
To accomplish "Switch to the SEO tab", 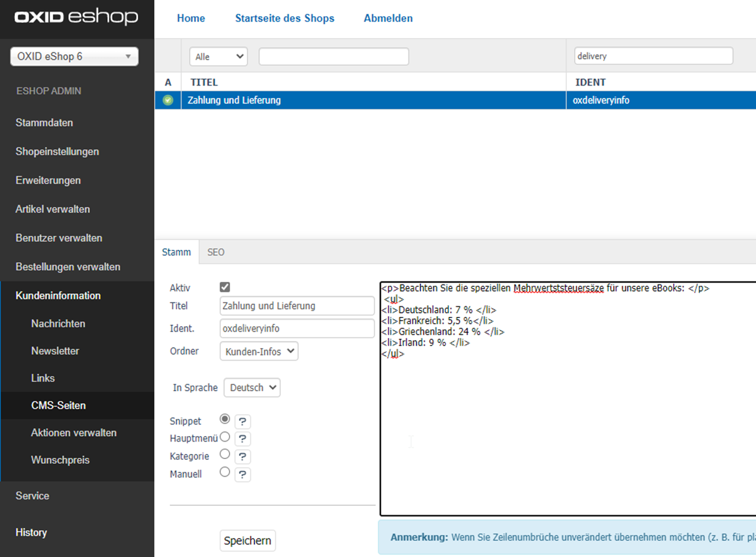I will [216, 253].
